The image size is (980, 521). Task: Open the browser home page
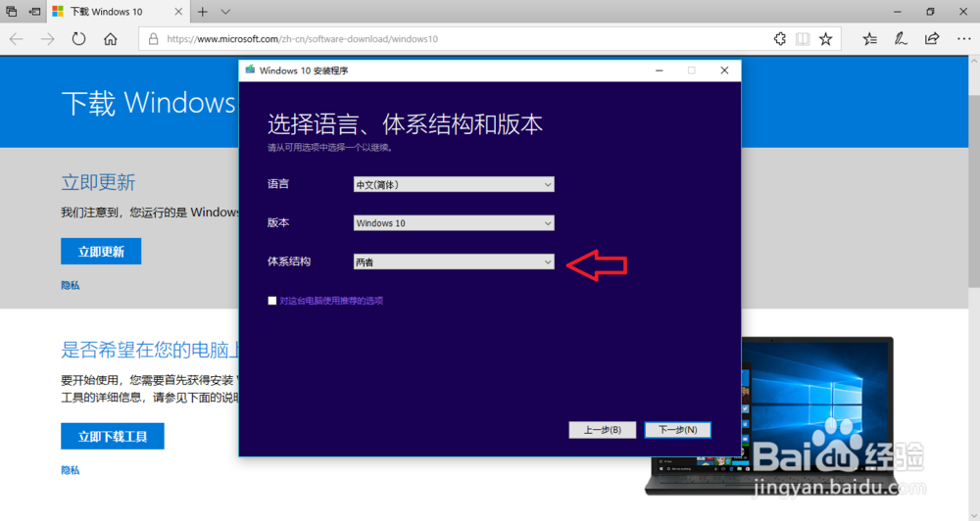pyautogui.click(x=110, y=39)
